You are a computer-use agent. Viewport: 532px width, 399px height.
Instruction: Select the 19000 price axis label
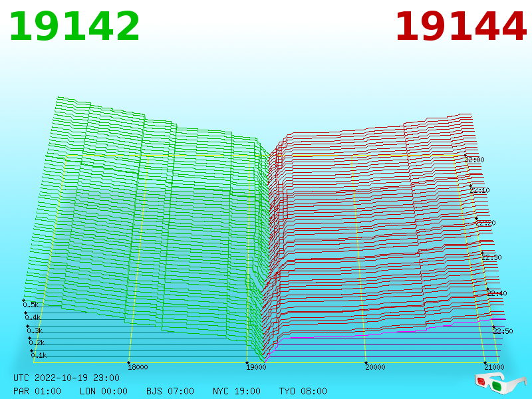pos(256,367)
